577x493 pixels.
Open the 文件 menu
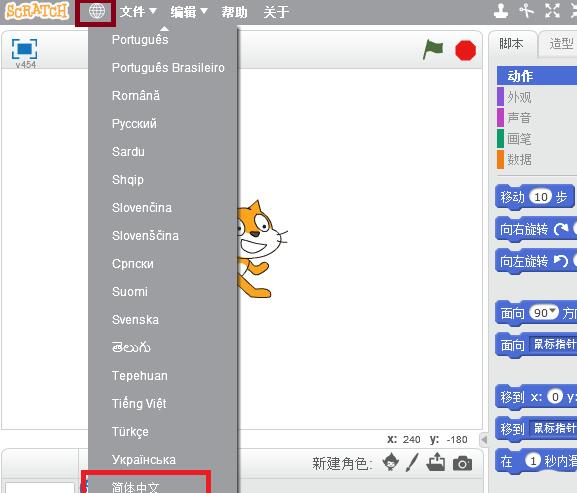click(x=138, y=12)
